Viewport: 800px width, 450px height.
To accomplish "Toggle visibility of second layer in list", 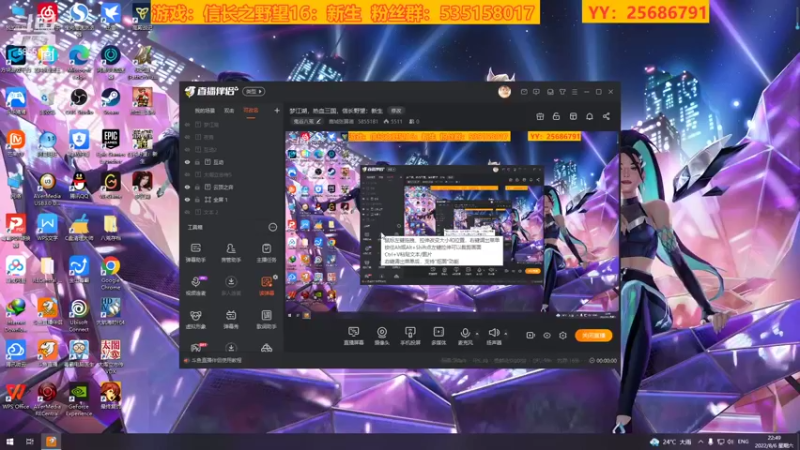I will tap(187, 137).
